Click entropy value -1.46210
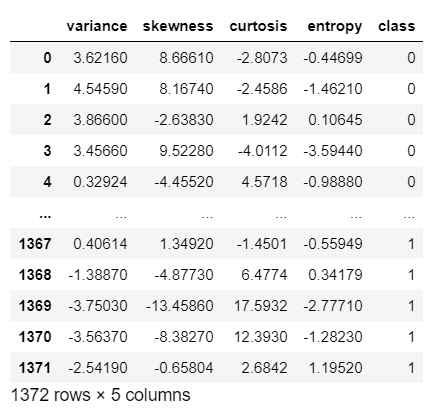The image size is (433, 417). coord(333,89)
